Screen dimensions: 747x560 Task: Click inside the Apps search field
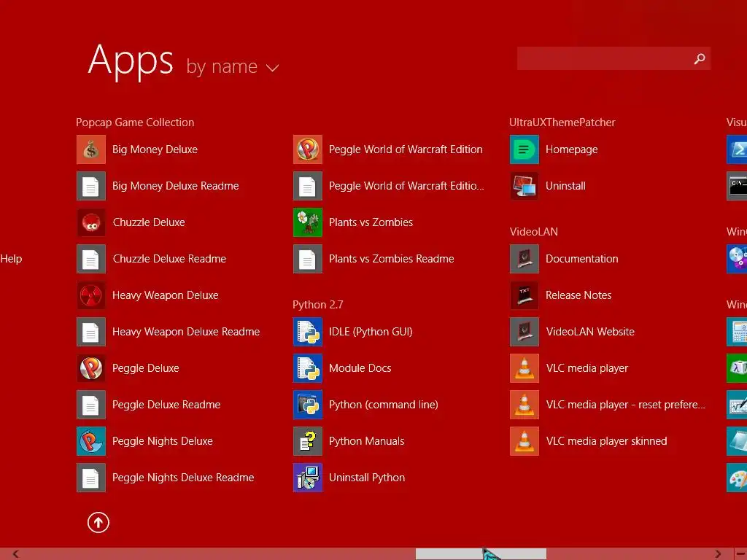coord(614,58)
